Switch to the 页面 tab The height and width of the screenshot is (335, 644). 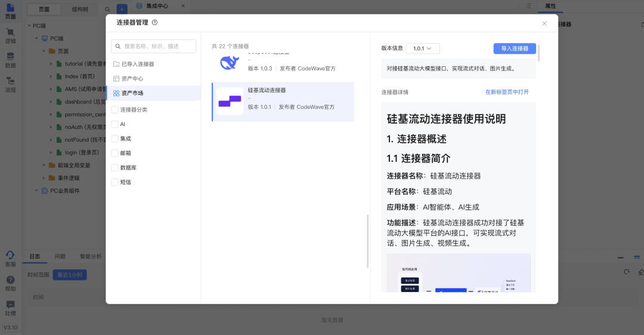pyautogui.click(x=44, y=9)
